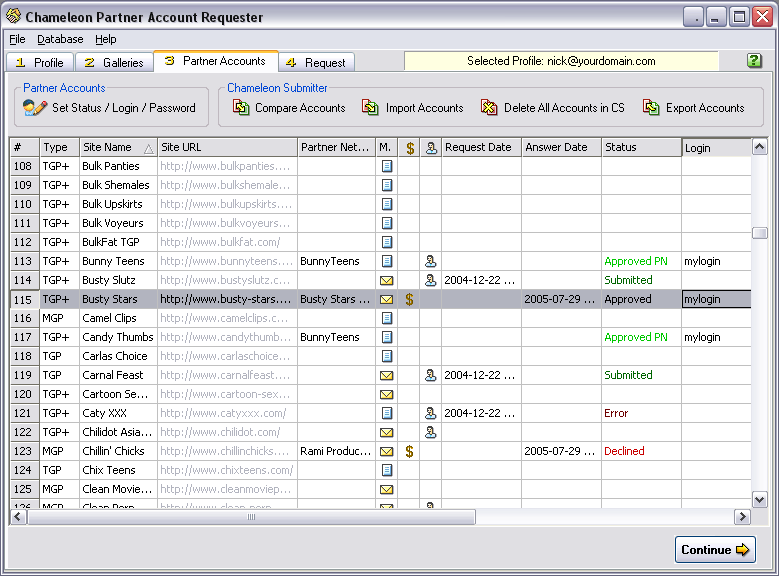The height and width of the screenshot is (576, 779).
Task: Click the dollar sign column header icon
Action: (409, 148)
